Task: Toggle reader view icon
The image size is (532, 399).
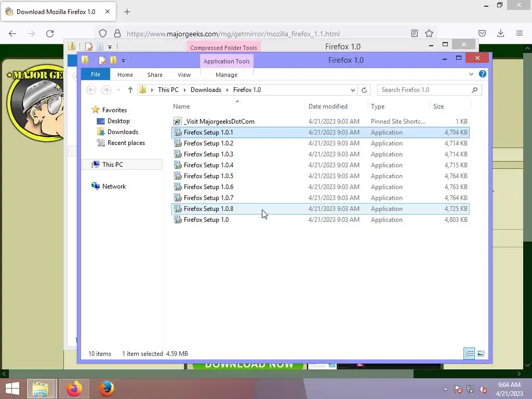Action: [x=414, y=33]
